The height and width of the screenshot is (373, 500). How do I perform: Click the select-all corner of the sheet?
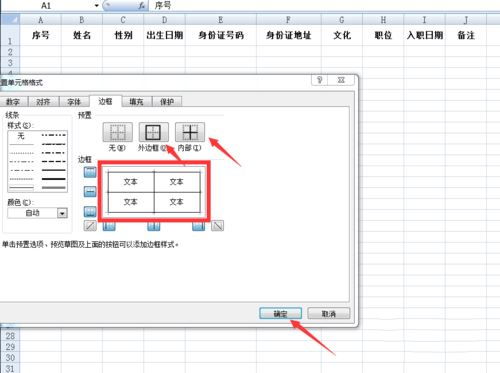11,20
